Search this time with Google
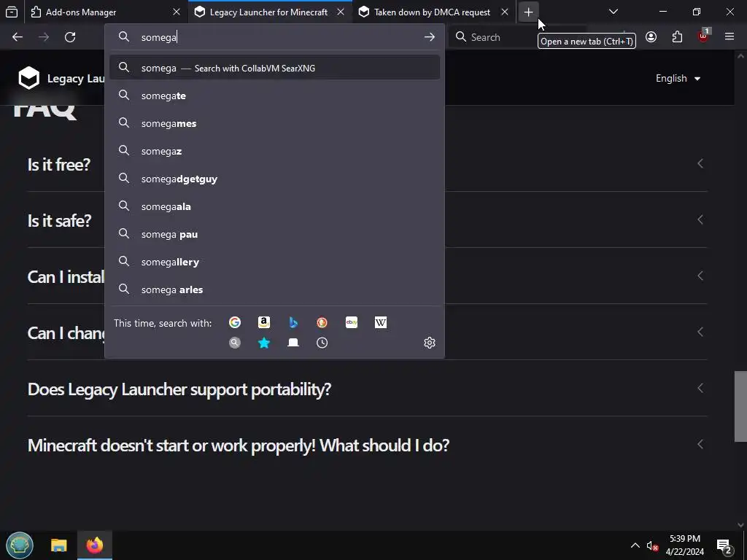The width and height of the screenshot is (747, 560). (235, 322)
